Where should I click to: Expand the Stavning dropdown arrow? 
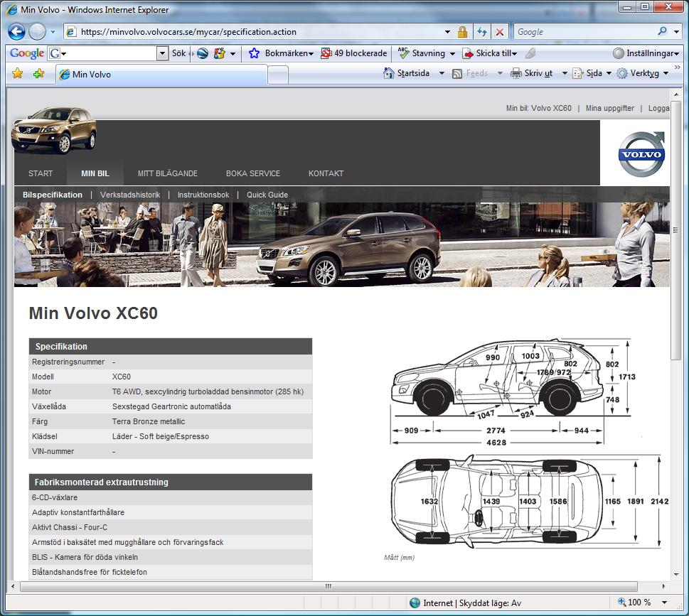pyautogui.click(x=452, y=53)
